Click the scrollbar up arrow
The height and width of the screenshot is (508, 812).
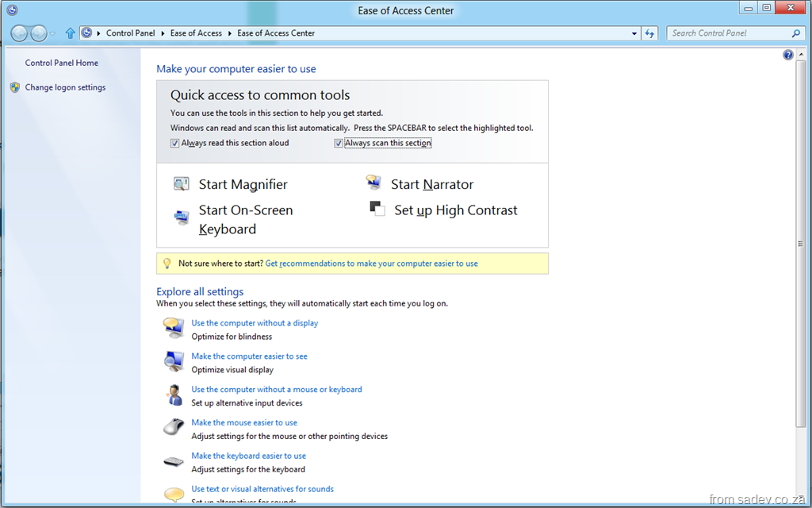[801, 54]
